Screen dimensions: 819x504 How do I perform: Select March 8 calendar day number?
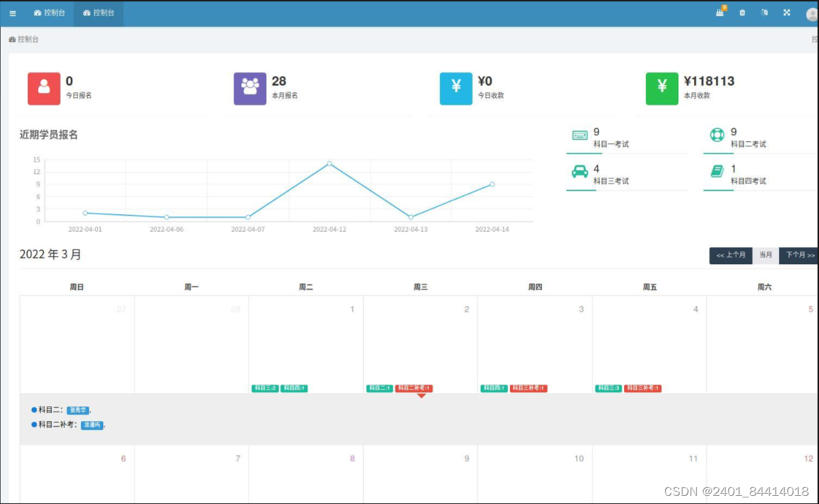point(352,458)
